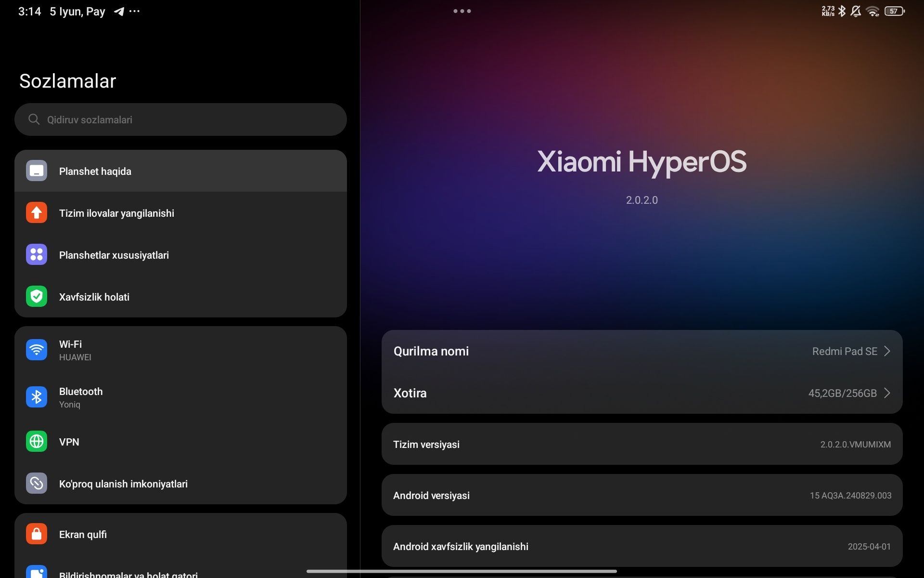
Task: Tap the battery level indicator
Action: 895,11
